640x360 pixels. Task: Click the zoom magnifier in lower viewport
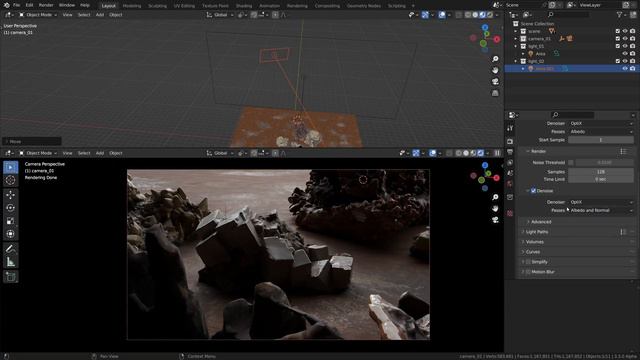495,198
